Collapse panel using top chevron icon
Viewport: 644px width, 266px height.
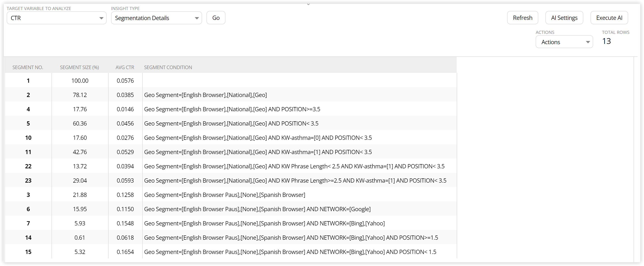[308, 4]
